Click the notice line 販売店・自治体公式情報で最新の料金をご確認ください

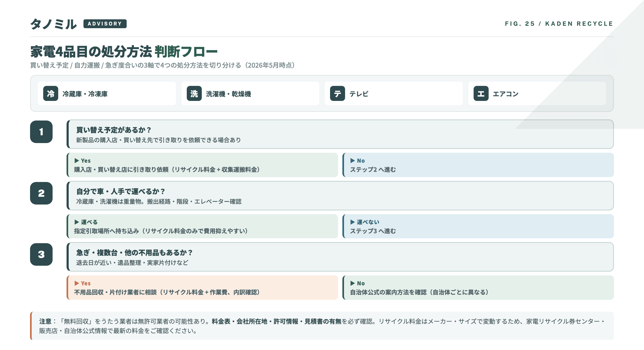point(118,331)
